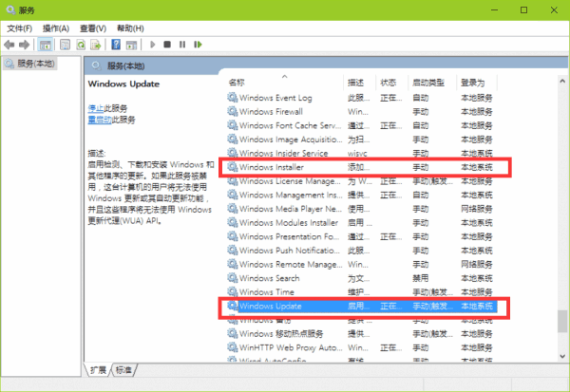Click the Stop Service square icon
The width and height of the screenshot is (570, 392).
(167, 44)
